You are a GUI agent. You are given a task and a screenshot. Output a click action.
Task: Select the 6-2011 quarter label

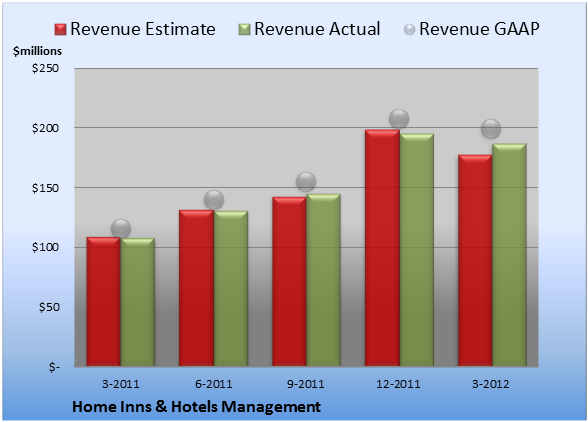click(213, 384)
